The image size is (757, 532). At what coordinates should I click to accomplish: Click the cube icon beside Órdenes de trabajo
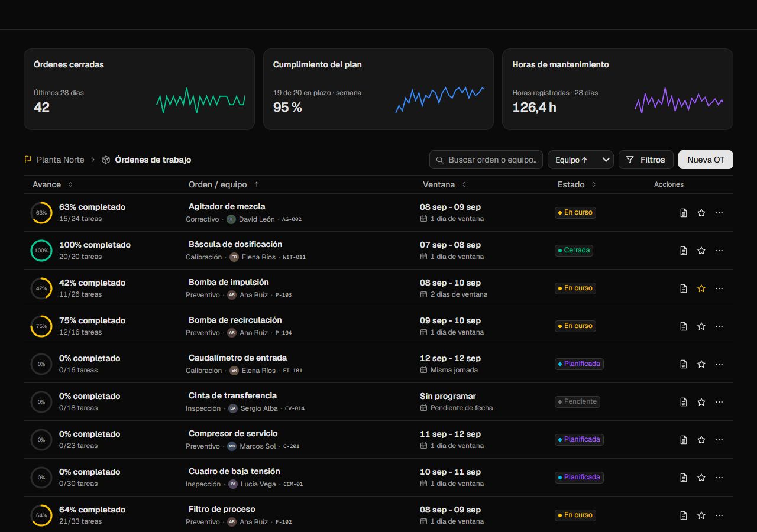click(x=106, y=160)
